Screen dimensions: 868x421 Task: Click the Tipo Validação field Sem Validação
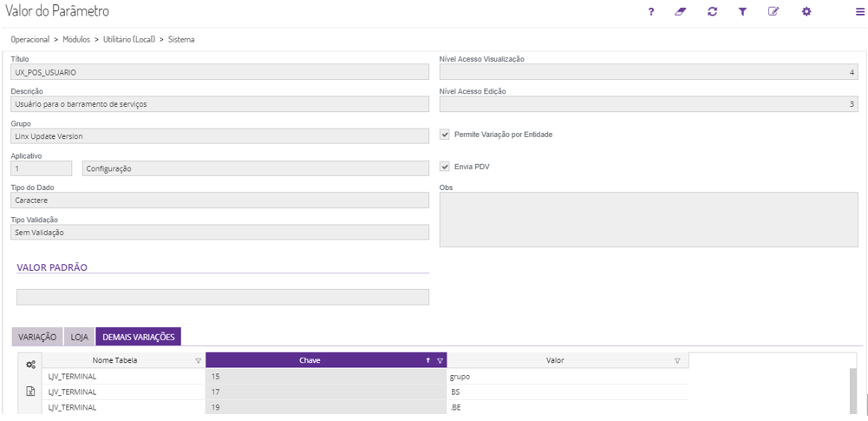219,233
